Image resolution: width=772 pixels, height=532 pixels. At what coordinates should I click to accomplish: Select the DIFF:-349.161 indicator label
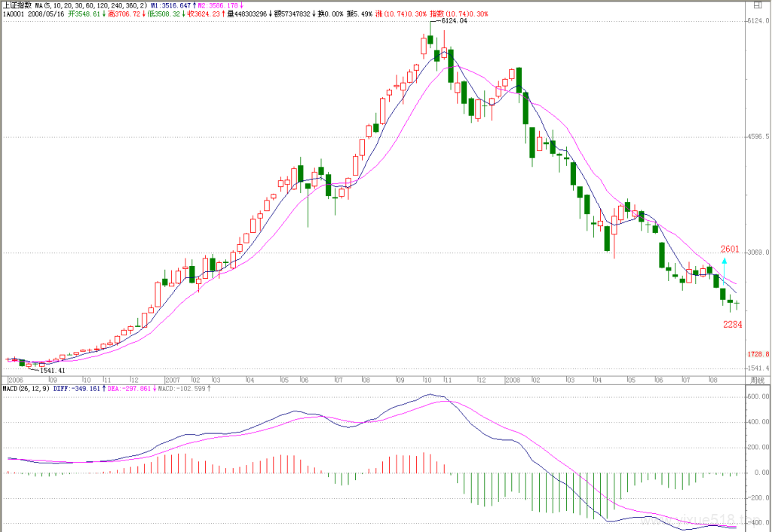pyautogui.click(x=79, y=389)
